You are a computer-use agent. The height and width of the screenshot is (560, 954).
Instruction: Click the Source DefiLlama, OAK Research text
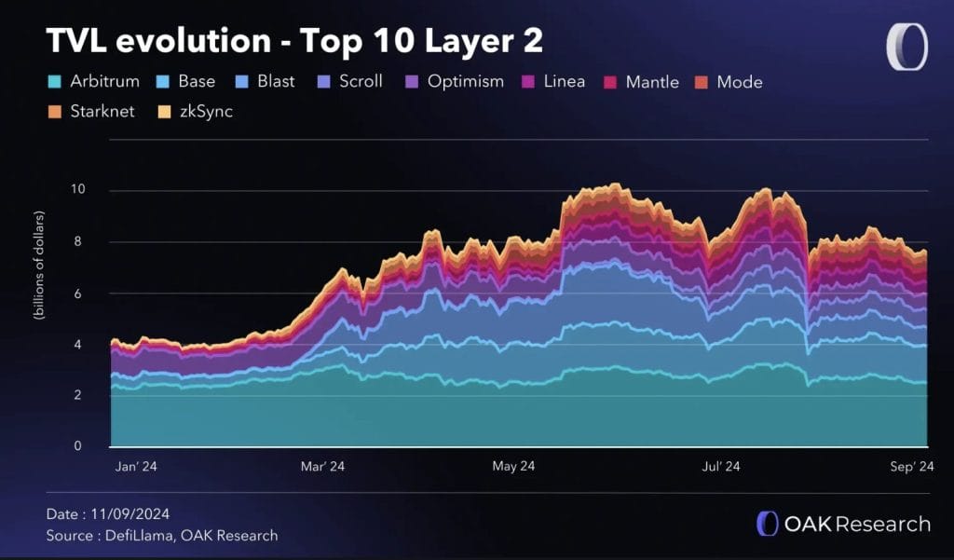[162, 536]
